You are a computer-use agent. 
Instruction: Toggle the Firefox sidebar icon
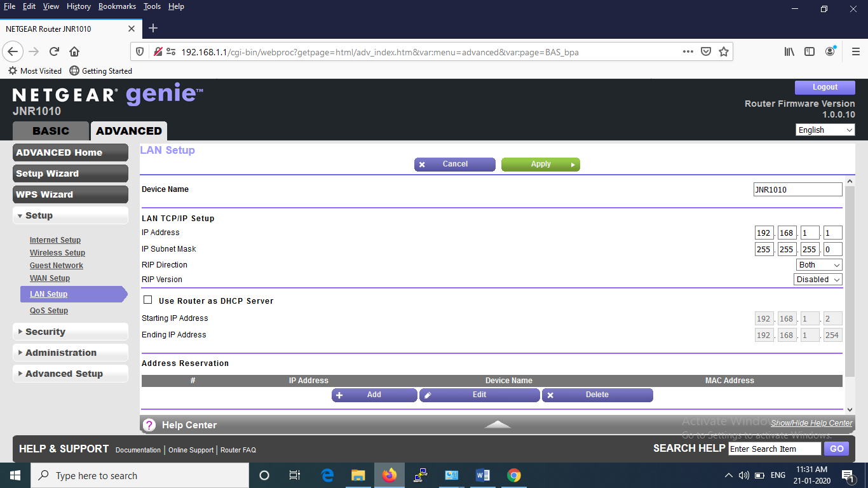coord(810,51)
